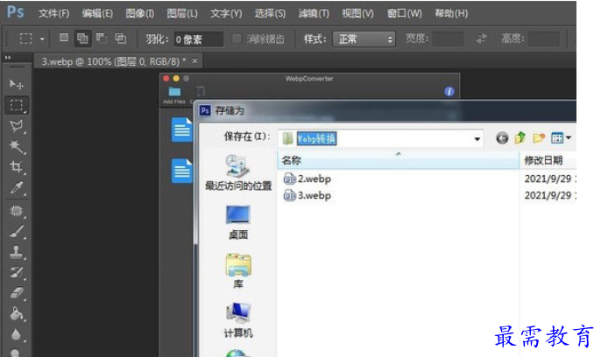
Task: Go to 桌面 desktop location
Action: [238, 223]
